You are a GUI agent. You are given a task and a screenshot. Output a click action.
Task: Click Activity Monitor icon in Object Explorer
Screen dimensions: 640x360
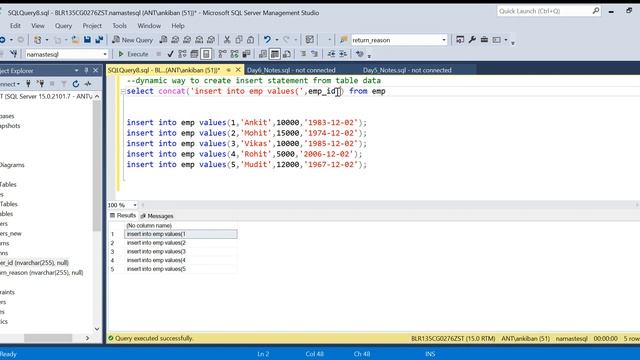[88, 84]
